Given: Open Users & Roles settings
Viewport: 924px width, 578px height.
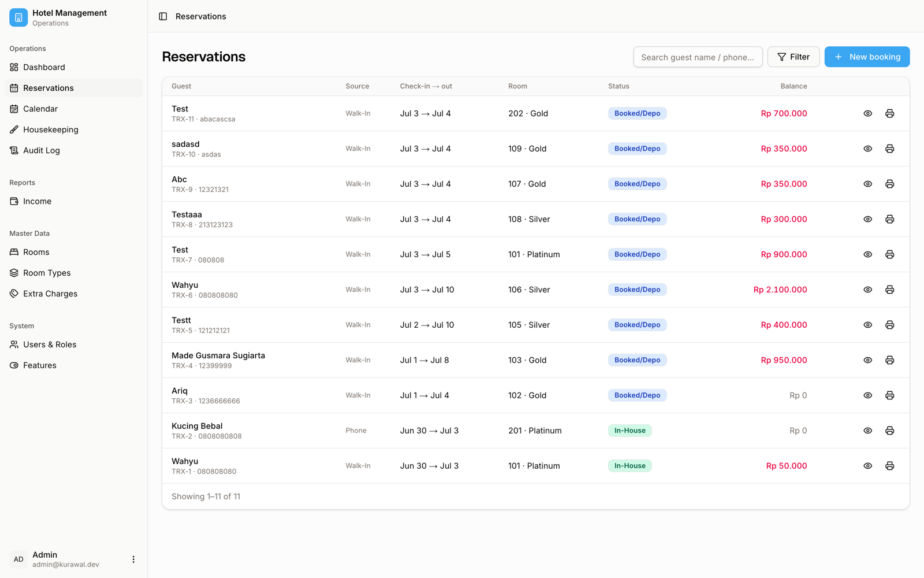Looking at the screenshot, I should pyautogui.click(x=73, y=344).
